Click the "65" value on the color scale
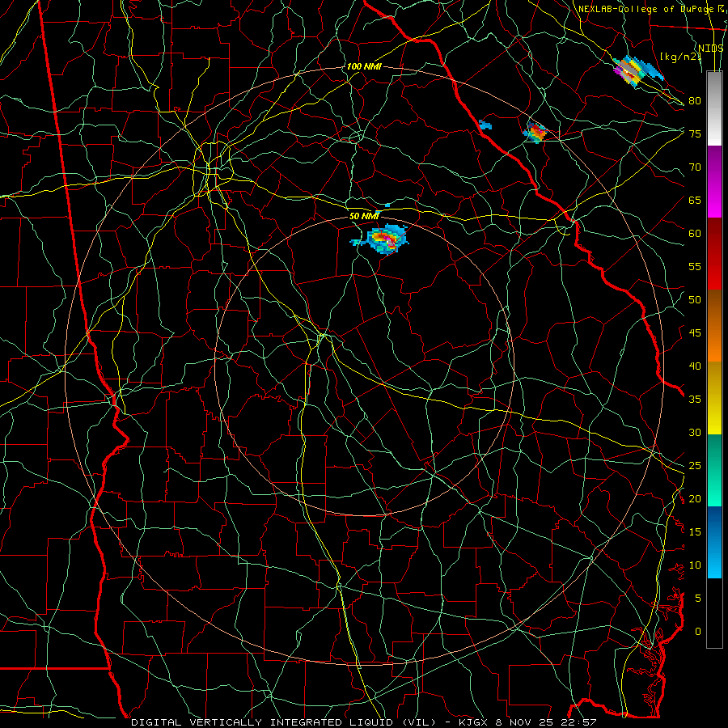 pyautogui.click(x=695, y=200)
